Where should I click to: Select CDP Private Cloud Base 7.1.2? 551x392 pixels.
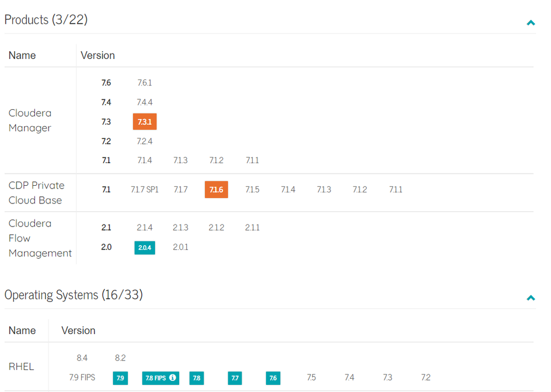tap(360, 190)
